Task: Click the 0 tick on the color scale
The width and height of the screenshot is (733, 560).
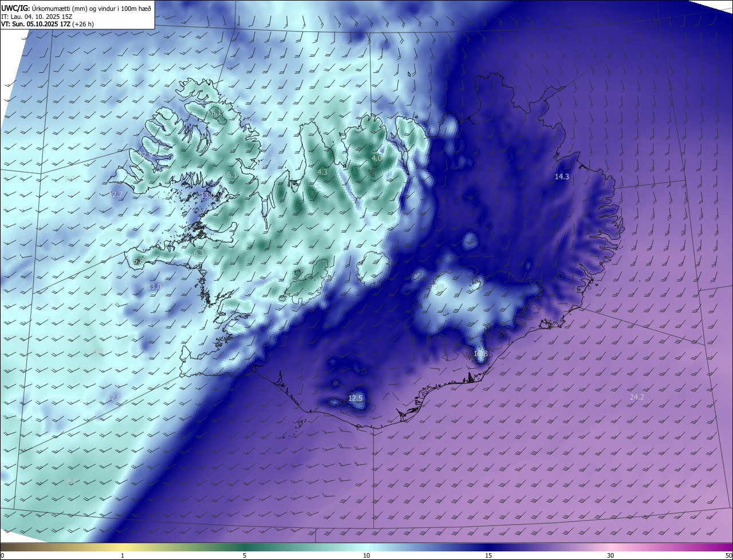Action: tap(2, 555)
